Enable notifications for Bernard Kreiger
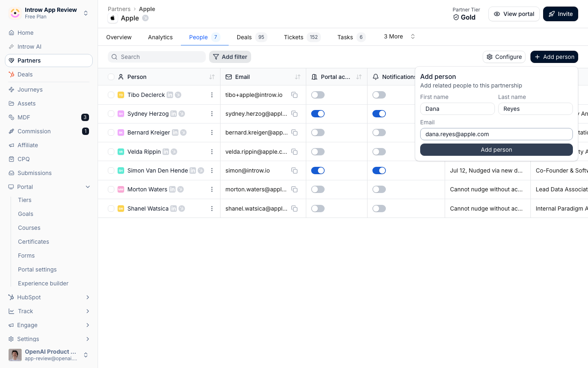The width and height of the screenshot is (588, 368). pos(379,132)
